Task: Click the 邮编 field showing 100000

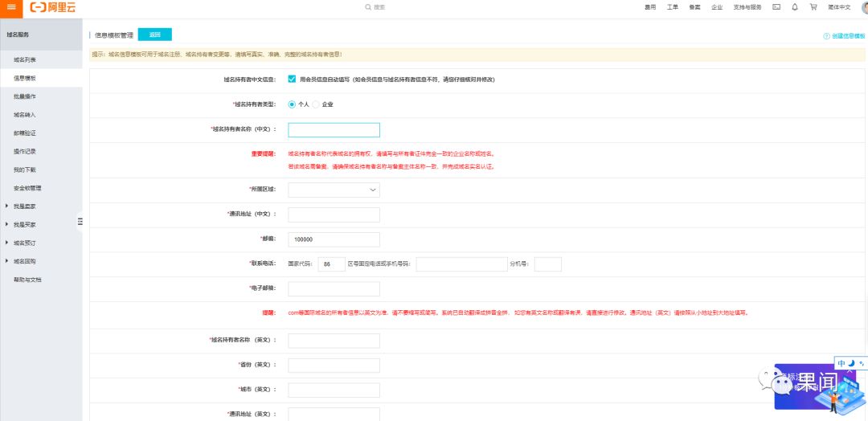Action: 334,239
